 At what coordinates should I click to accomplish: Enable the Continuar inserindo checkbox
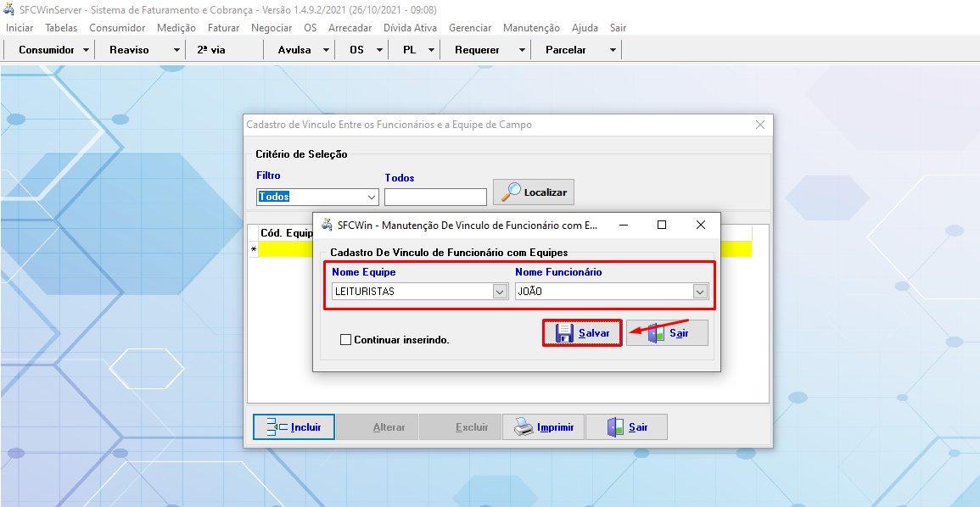345,340
